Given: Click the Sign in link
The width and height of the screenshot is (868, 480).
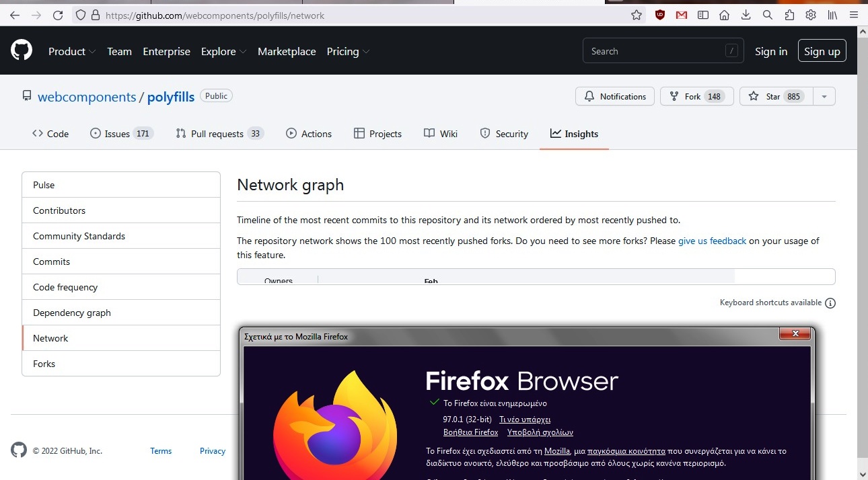Looking at the screenshot, I should click(x=771, y=51).
